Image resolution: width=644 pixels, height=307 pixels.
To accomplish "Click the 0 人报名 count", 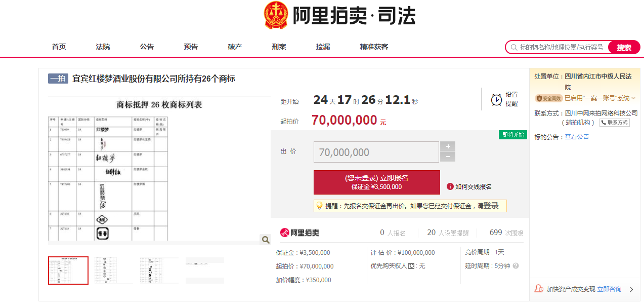I will coord(393,233).
